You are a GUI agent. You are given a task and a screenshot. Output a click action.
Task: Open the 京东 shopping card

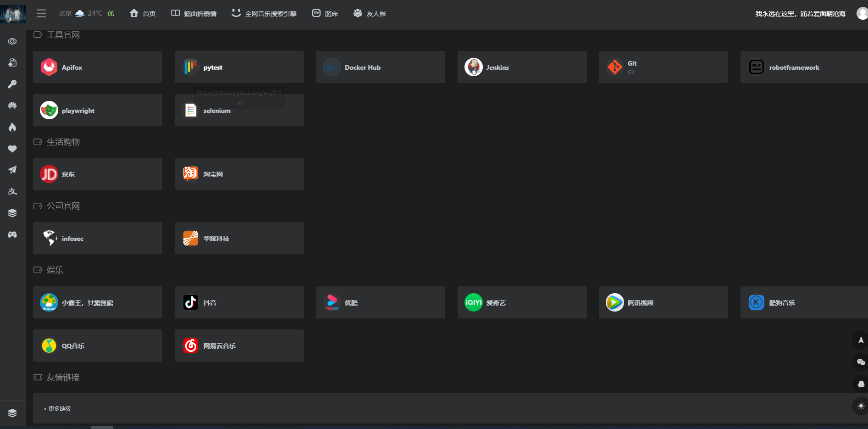[x=98, y=174]
